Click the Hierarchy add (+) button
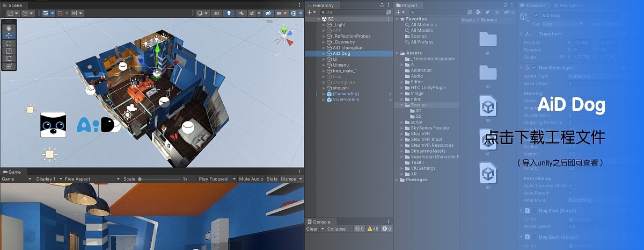644x250 pixels. pos(310,12)
